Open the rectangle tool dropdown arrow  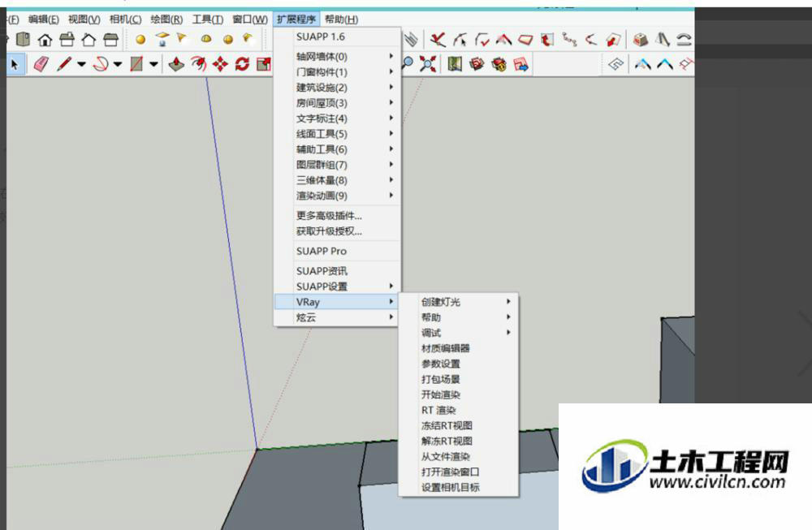[x=153, y=64]
